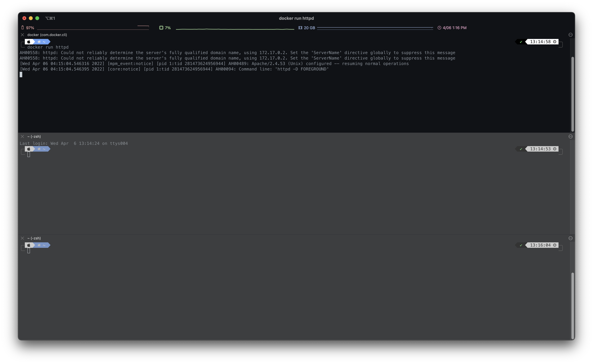Click the CPU 7% status icon

161,28
